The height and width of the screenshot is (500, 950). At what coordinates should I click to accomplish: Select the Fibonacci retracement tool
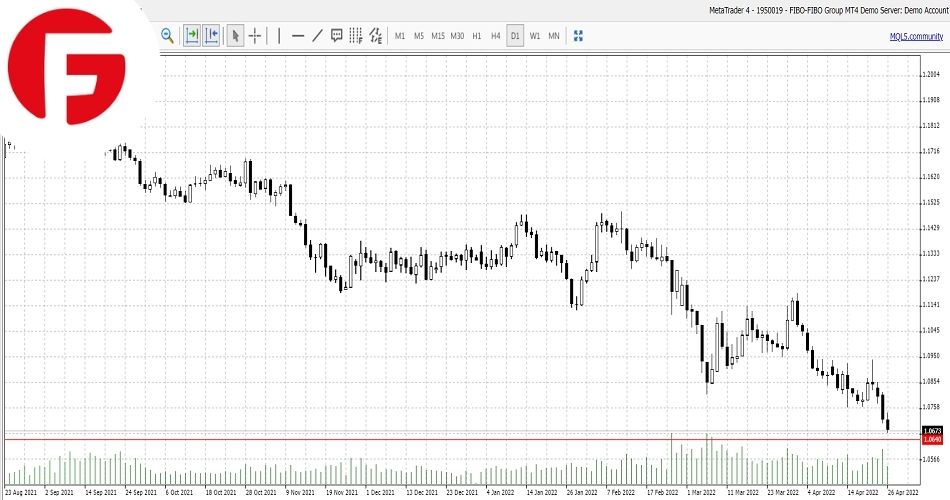coord(356,36)
